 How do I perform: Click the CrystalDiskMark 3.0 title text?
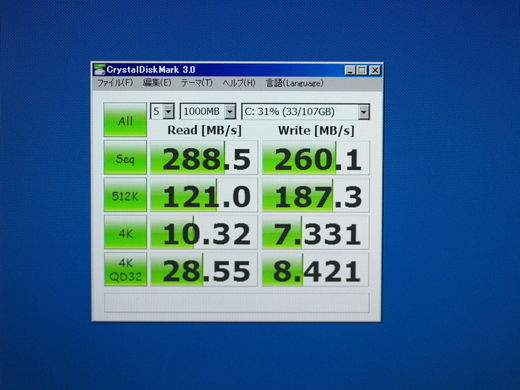tap(151, 70)
